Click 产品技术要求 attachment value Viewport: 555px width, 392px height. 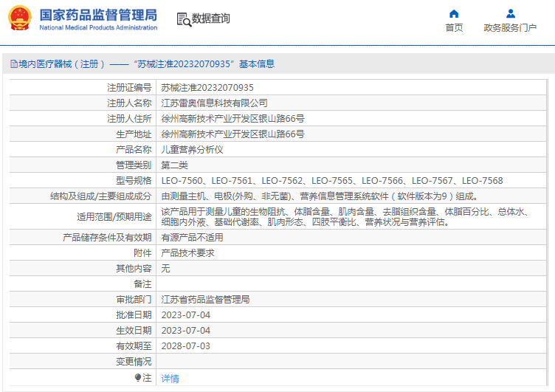[x=188, y=253]
